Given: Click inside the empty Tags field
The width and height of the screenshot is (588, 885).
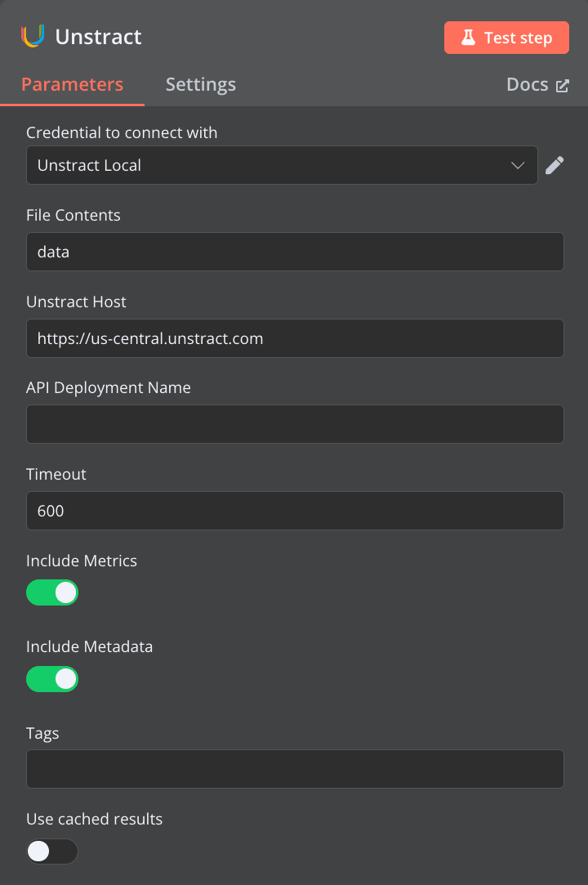Looking at the screenshot, I should tap(294, 769).
